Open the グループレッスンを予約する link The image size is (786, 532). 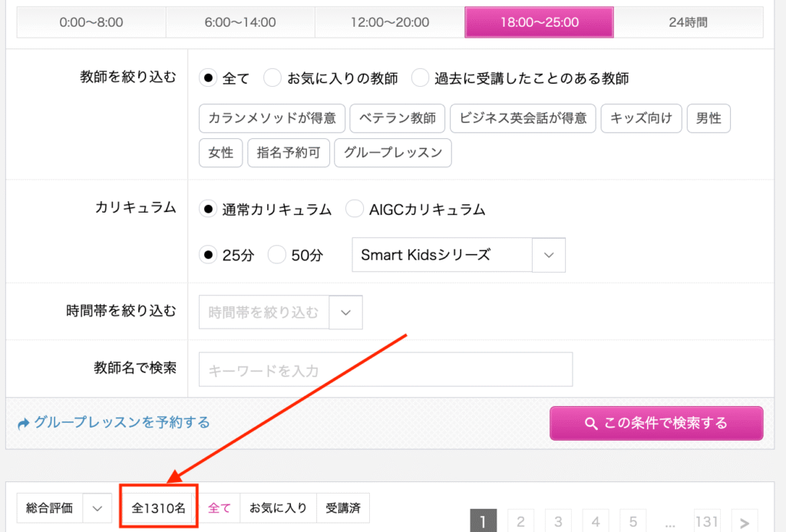(x=121, y=422)
